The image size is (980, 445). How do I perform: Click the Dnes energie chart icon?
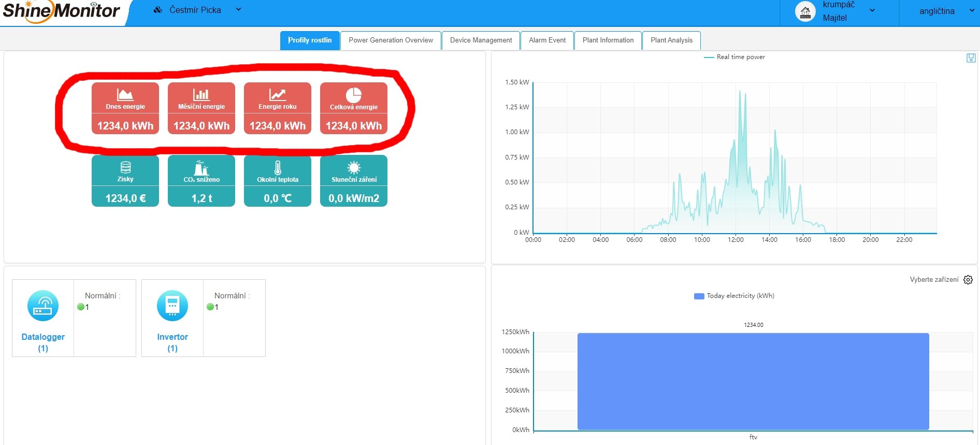[x=125, y=94]
